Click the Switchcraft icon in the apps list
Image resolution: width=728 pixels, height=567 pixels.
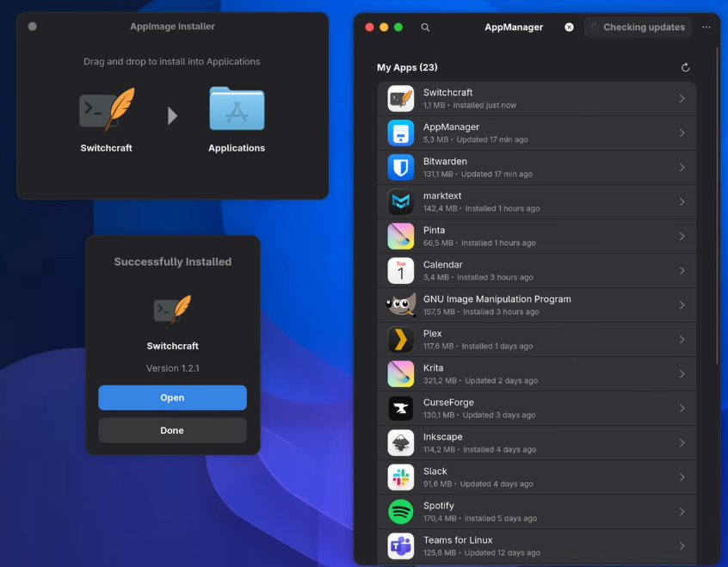[401, 98]
